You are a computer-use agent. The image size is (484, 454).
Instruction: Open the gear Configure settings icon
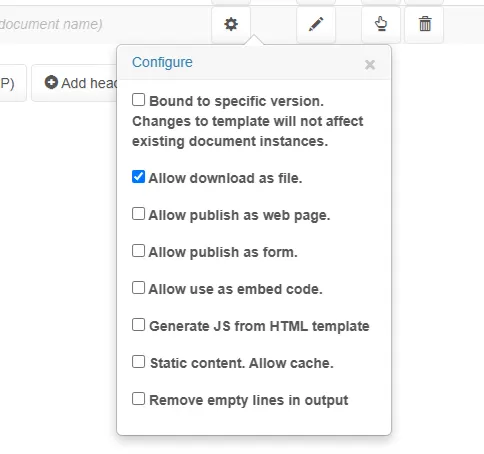point(231,24)
